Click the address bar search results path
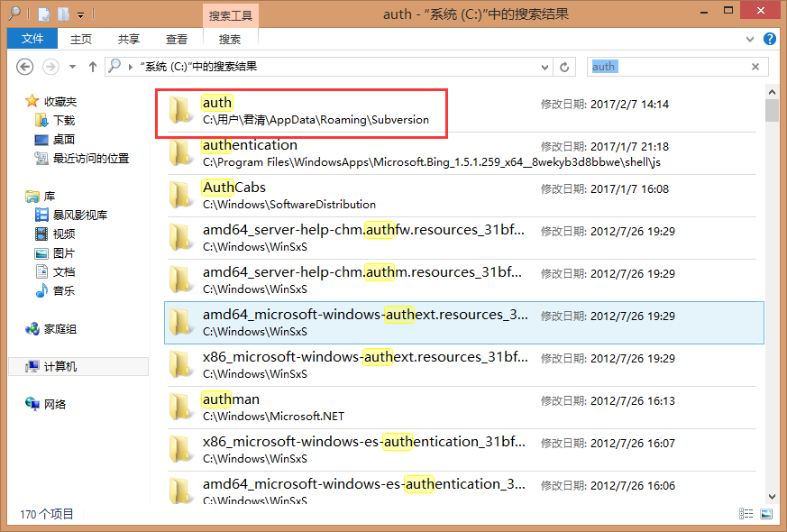This screenshot has height=532, width=787. tap(198, 66)
